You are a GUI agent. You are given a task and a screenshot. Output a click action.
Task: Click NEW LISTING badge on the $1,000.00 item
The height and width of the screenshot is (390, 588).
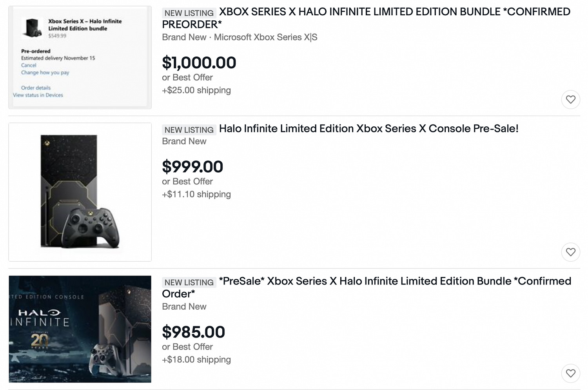(189, 13)
